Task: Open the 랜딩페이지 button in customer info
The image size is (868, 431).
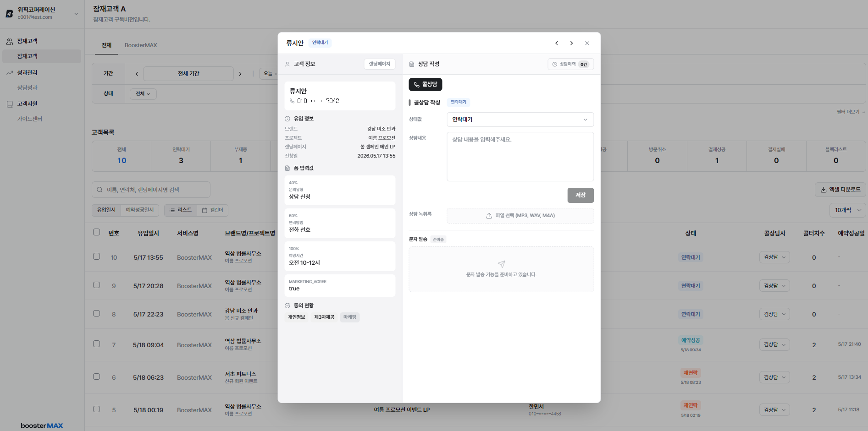Action: tap(380, 64)
